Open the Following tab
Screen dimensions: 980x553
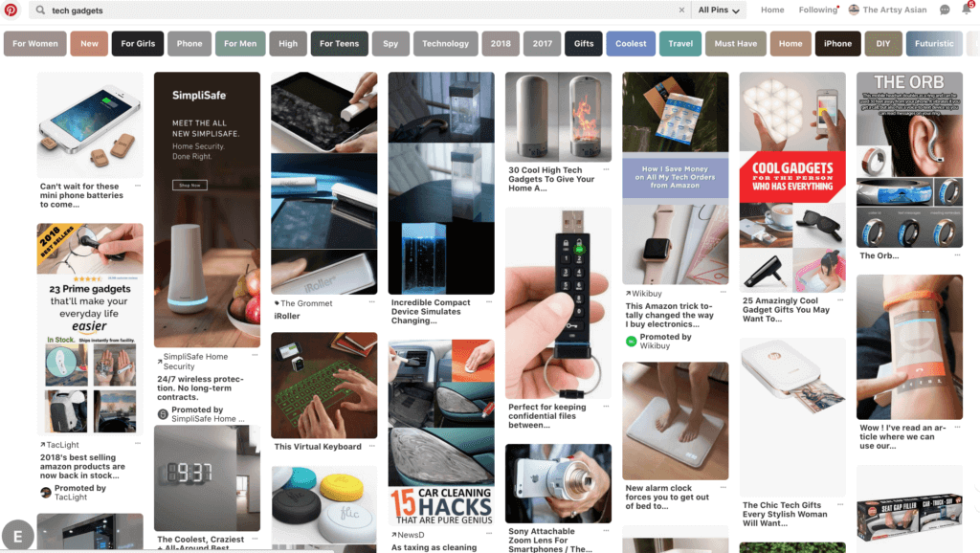pos(817,10)
